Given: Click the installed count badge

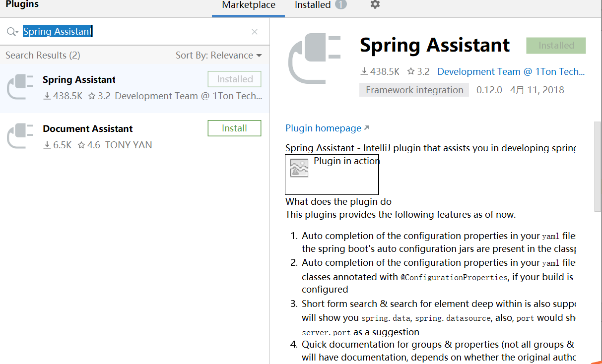Looking at the screenshot, I should tap(341, 4).
